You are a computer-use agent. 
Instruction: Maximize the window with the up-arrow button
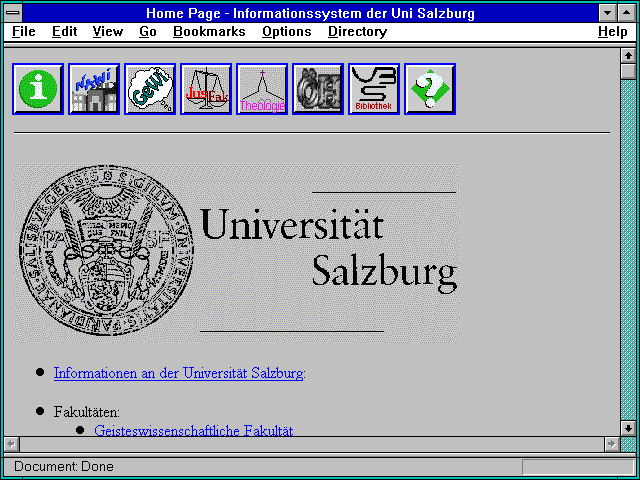point(627,13)
